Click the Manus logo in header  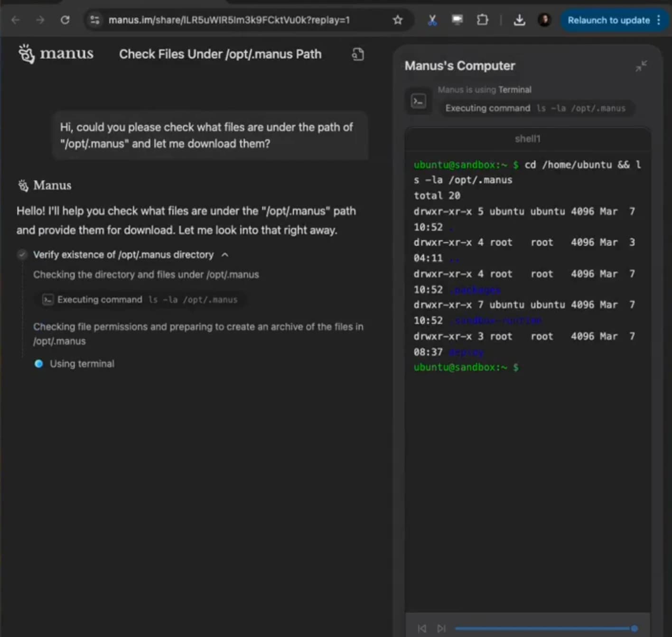pyautogui.click(x=56, y=54)
